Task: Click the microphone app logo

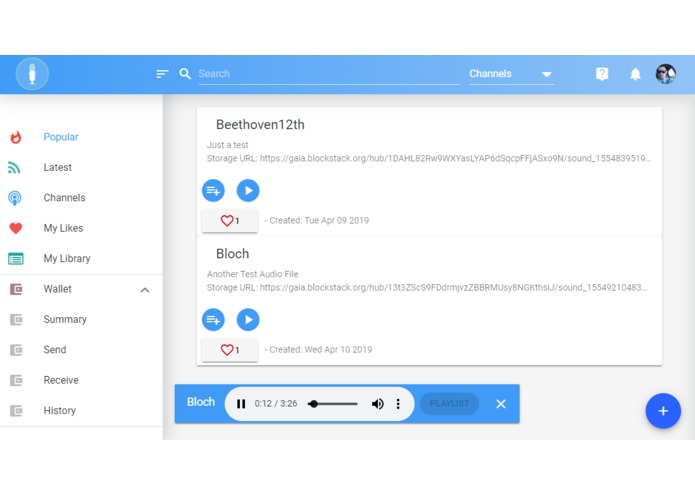Action: tap(32, 74)
